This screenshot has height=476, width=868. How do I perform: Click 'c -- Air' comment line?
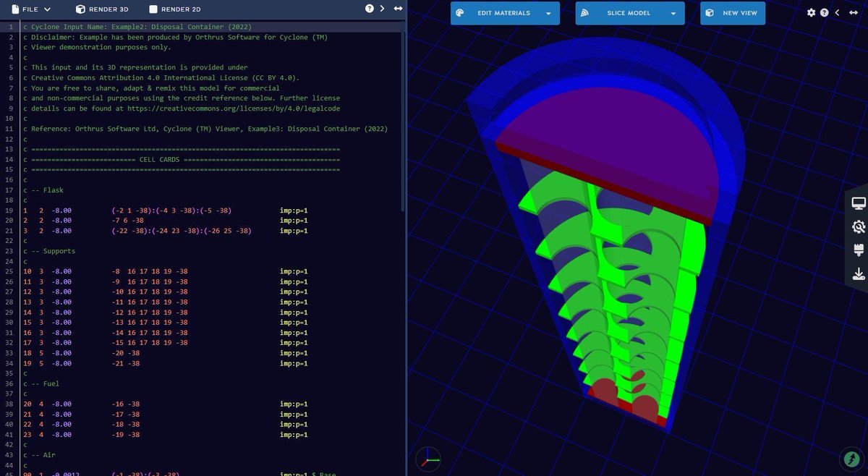[39, 454]
